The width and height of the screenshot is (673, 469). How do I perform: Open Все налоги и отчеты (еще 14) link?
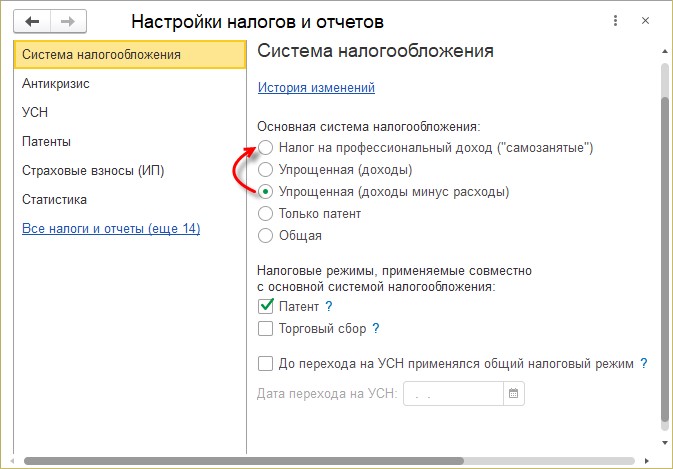(x=111, y=228)
